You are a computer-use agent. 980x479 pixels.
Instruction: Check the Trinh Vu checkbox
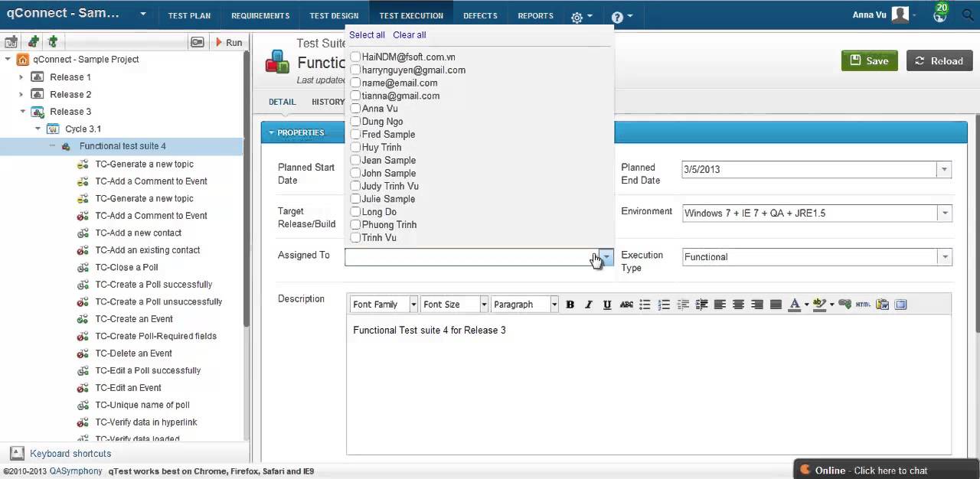(355, 238)
